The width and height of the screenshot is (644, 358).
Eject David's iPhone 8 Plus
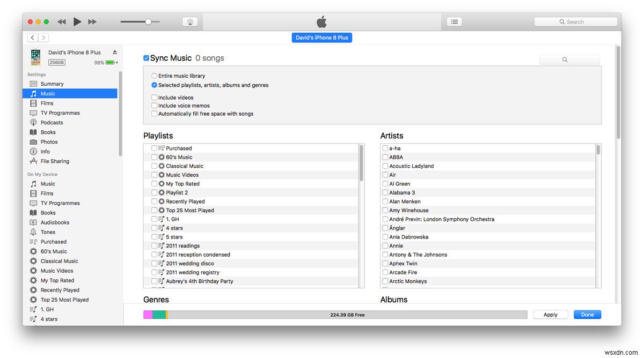(x=115, y=53)
